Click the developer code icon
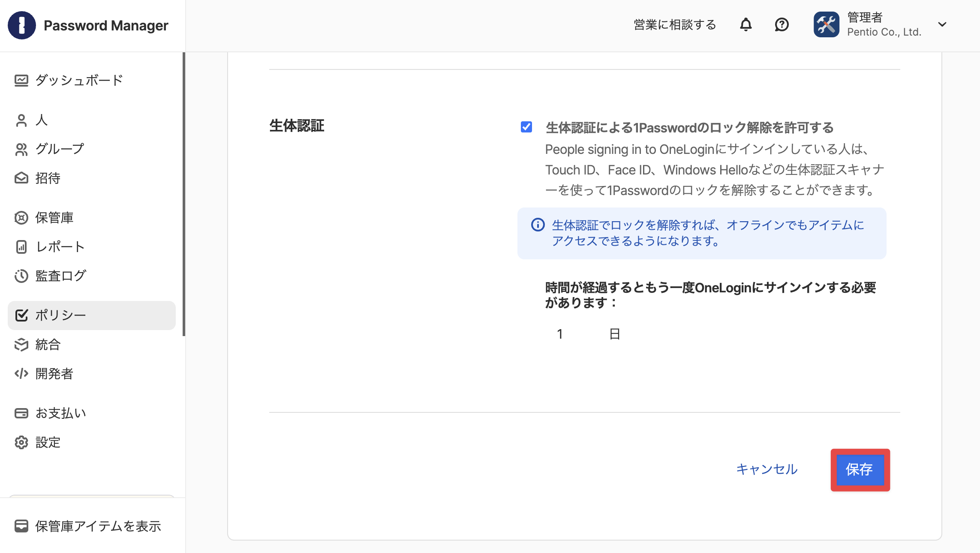980x553 pixels. point(21,374)
